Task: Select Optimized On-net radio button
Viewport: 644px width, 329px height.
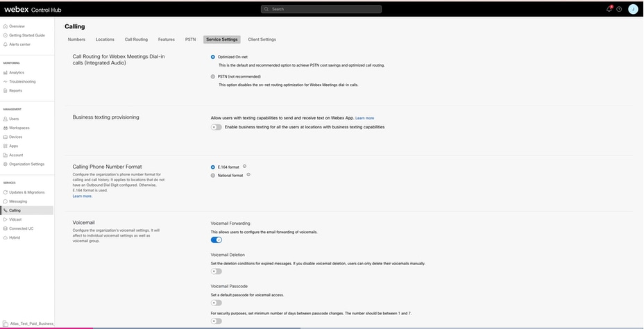Action: pyautogui.click(x=213, y=57)
